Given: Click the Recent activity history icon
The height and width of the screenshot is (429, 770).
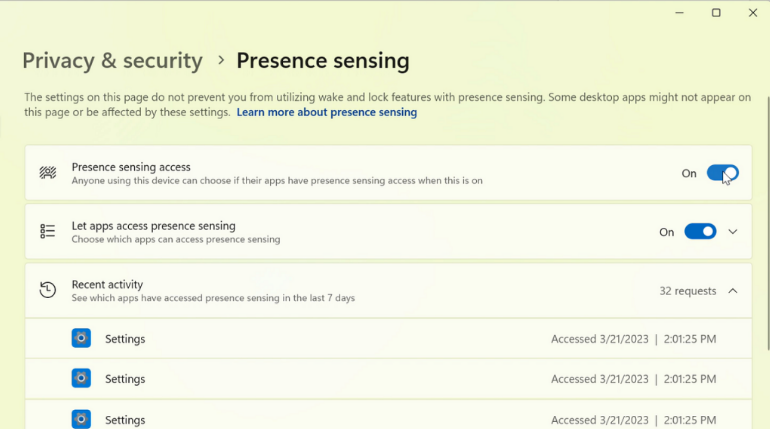Looking at the screenshot, I should click(x=47, y=291).
